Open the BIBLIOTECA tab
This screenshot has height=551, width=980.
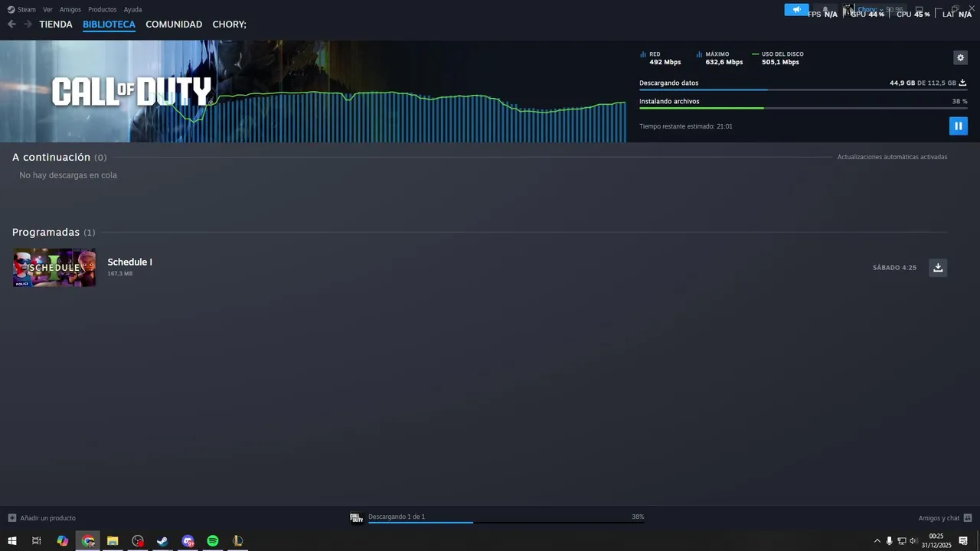109,24
